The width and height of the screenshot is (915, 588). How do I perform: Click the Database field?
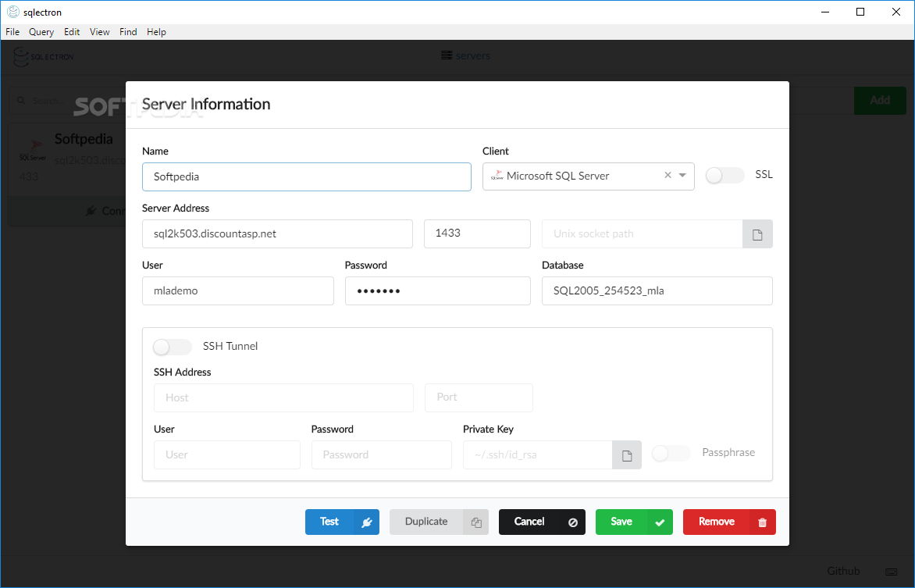[x=657, y=290]
